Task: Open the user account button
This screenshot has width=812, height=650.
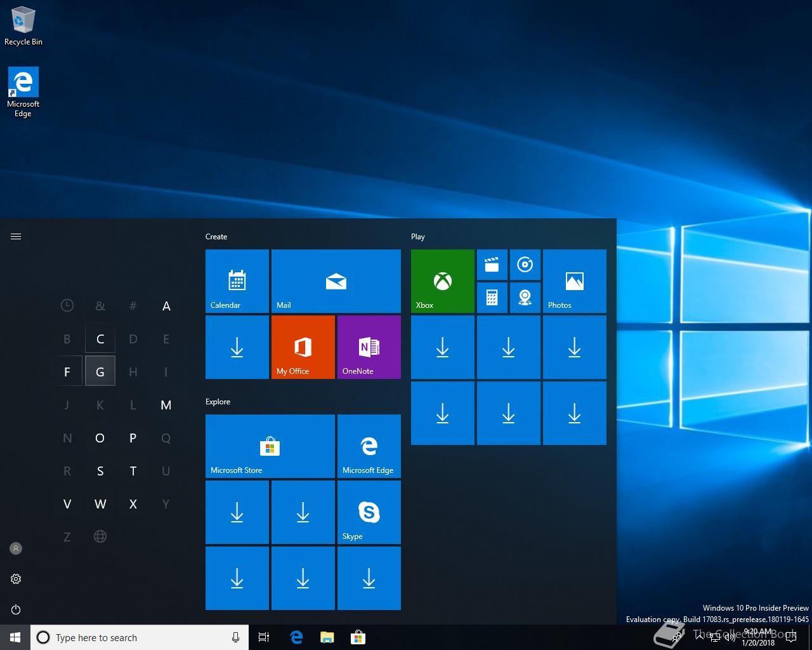Action: [x=16, y=548]
